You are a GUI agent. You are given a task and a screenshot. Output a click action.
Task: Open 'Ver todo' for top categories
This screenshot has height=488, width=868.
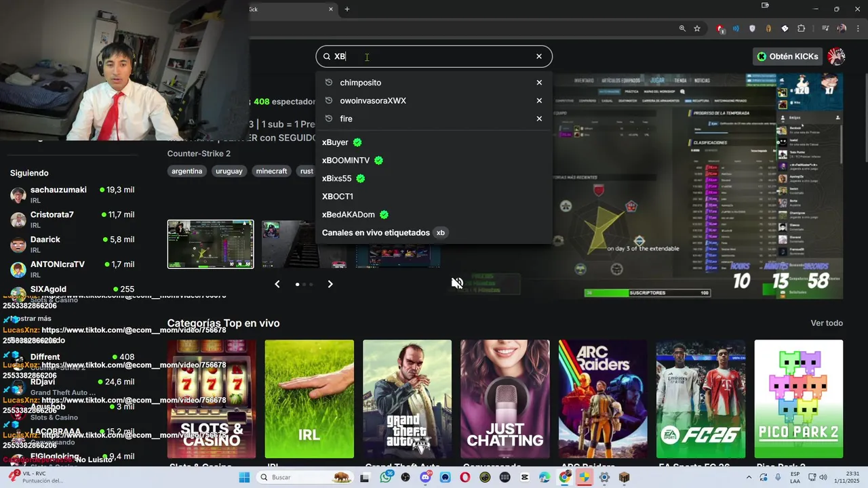[x=827, y=323]
